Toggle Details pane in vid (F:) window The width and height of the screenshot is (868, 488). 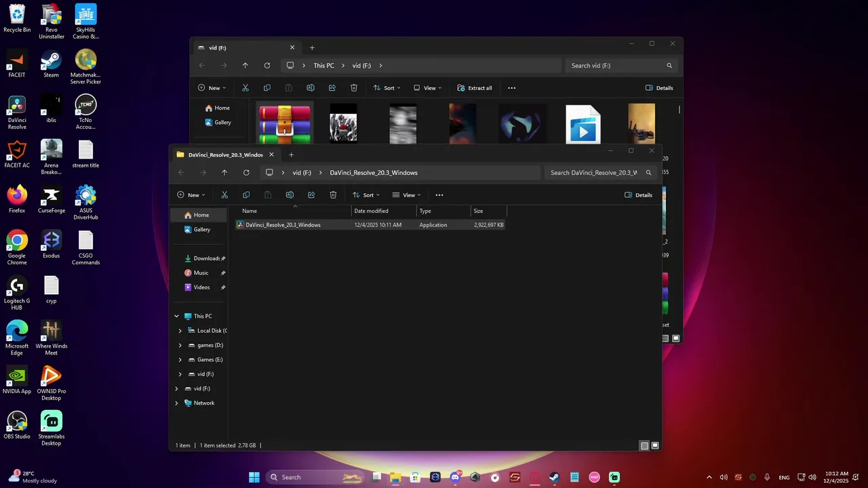pos(659,88)
